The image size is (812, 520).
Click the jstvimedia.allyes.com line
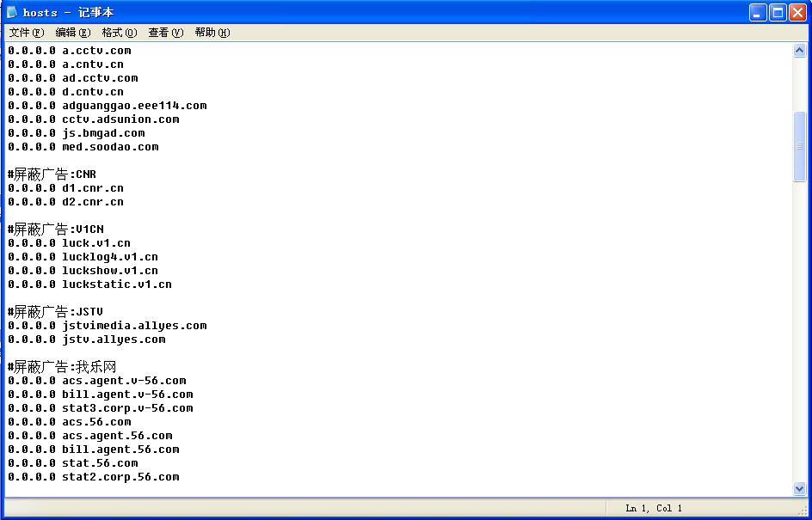tap(108, 326)
